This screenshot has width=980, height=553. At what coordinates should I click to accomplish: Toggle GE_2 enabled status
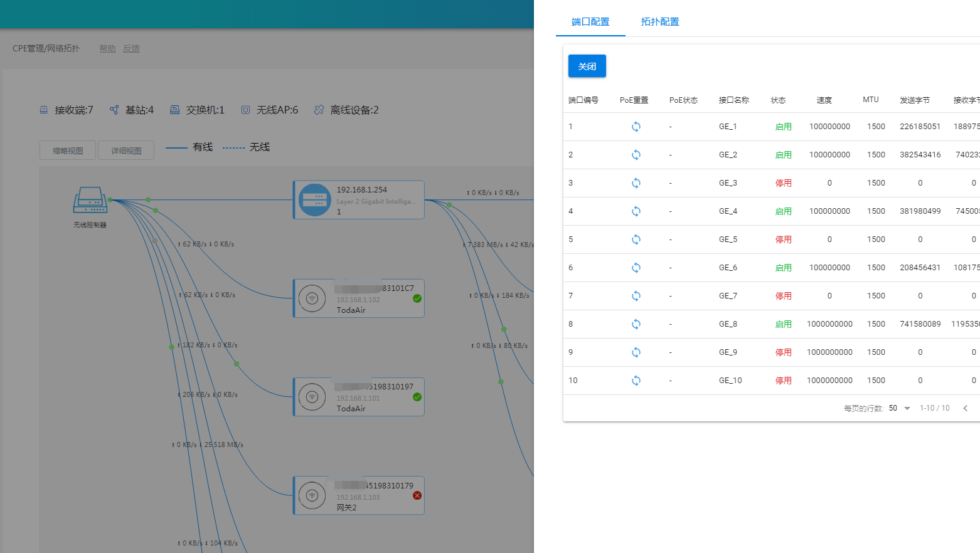(783, 155)
